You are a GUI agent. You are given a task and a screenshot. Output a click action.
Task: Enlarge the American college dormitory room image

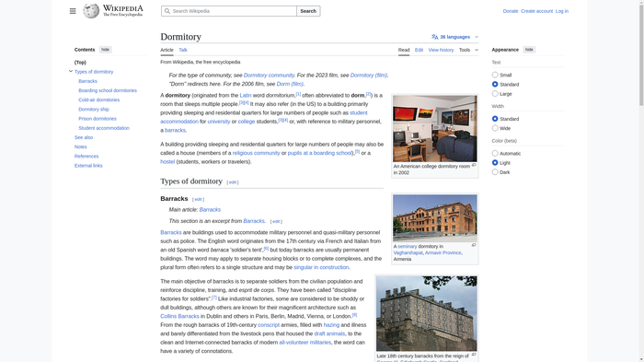474,165
